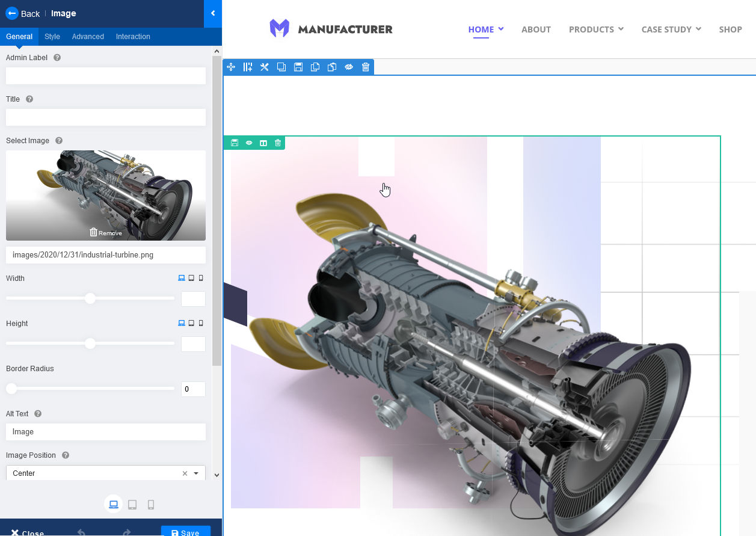This screenshot has width=756, height=536.
Task: Open the Advanced tab
Action: pos(88,37)
